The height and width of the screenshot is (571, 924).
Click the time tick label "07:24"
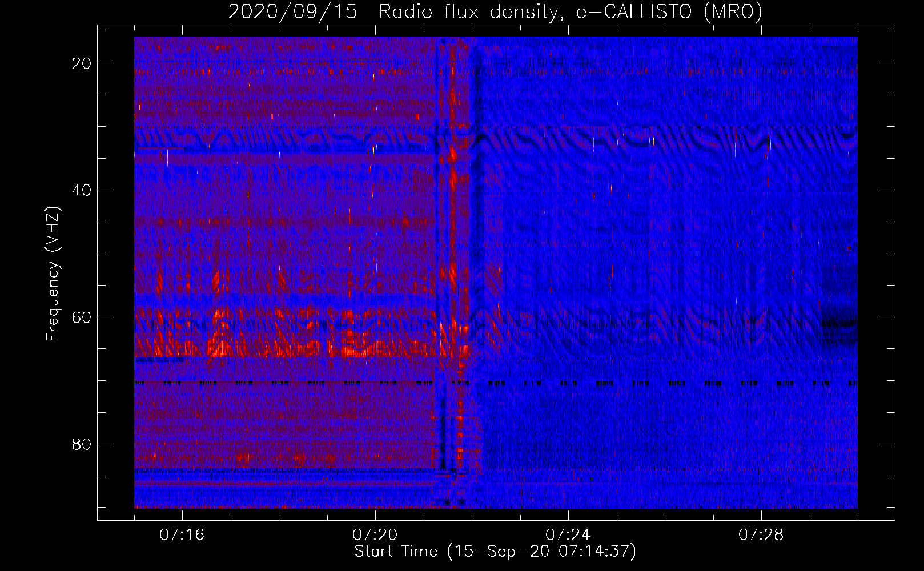coord(568,535)
